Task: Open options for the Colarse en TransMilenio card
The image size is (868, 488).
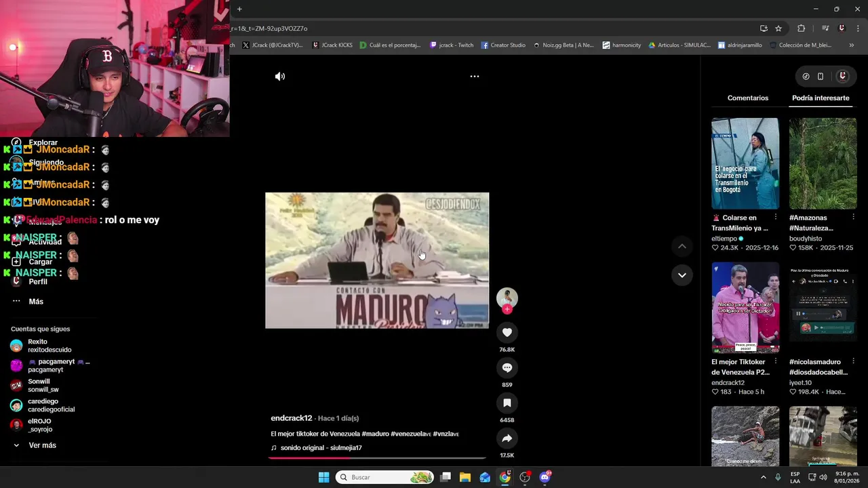Action: tap(775, 218)
